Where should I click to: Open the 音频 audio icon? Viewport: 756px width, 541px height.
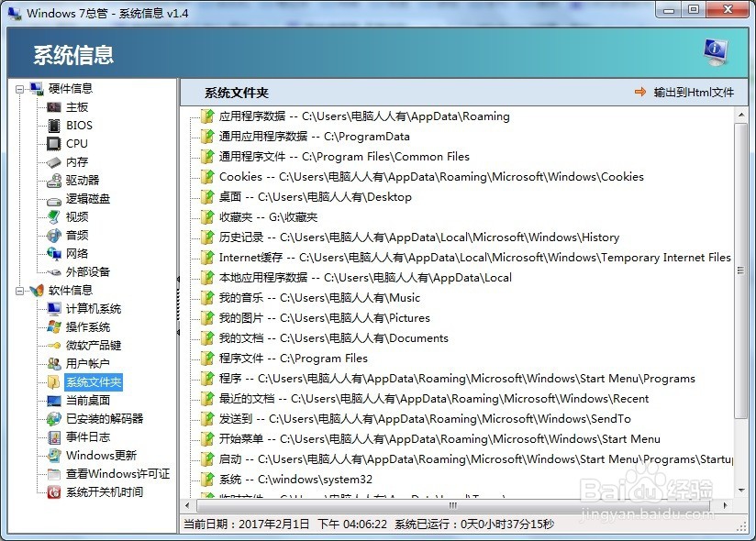(54, 235)
